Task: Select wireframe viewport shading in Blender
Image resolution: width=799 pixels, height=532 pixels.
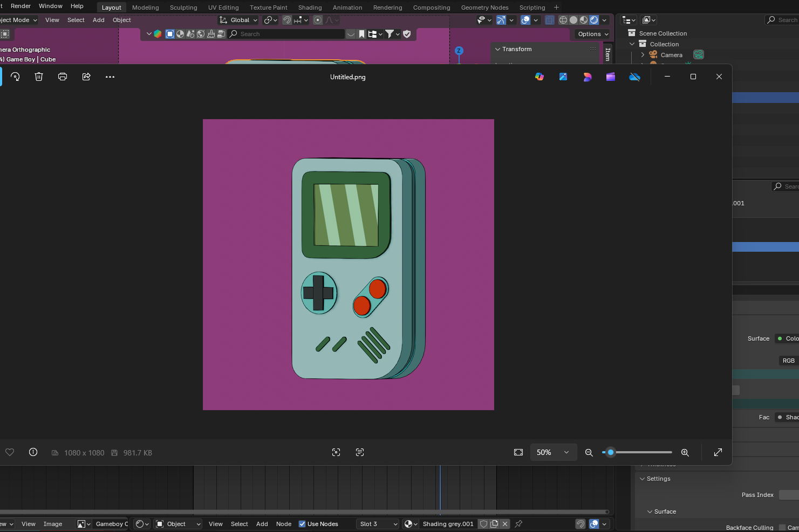Action: (563, 20)
